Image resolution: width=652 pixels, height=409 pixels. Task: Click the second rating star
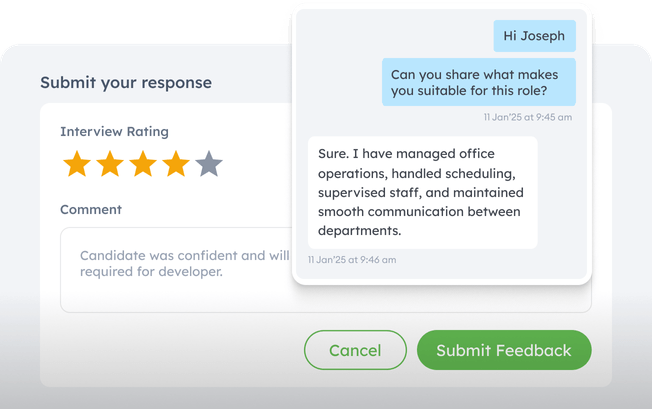pos(110,164)
